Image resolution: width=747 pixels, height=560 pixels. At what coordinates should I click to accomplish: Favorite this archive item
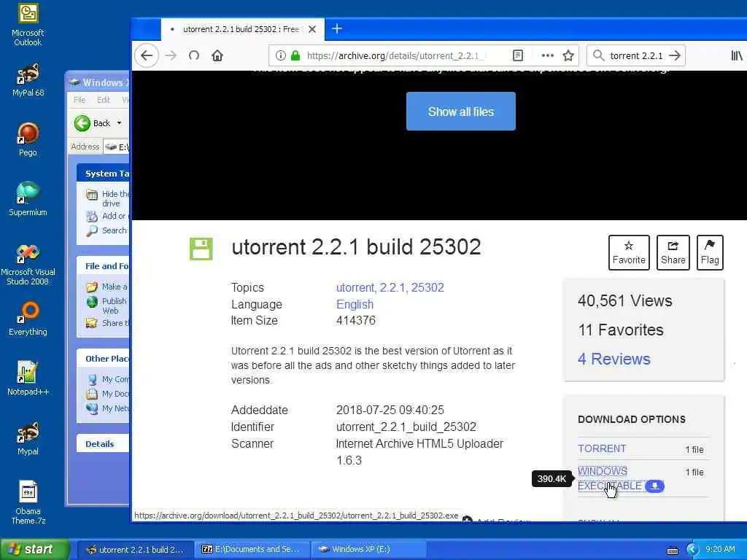[x=629, y=252]
